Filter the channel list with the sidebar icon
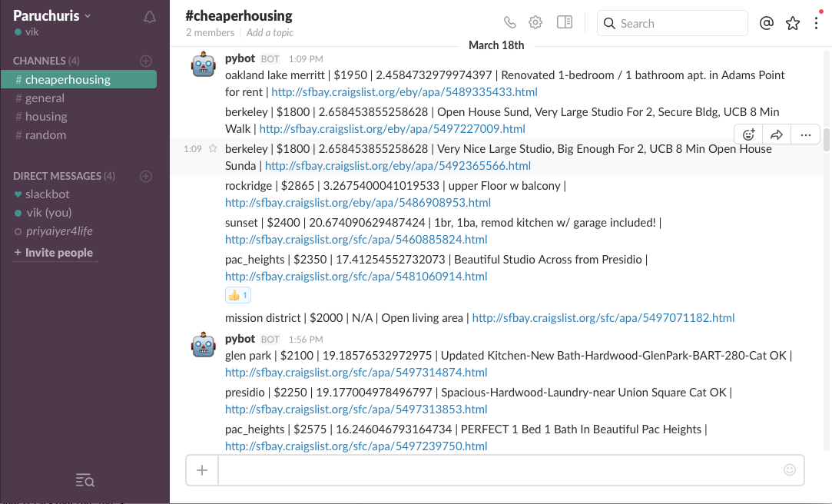The height and width of the screenshot is (504, 832). pyautogui.click(x=85, y=480)
